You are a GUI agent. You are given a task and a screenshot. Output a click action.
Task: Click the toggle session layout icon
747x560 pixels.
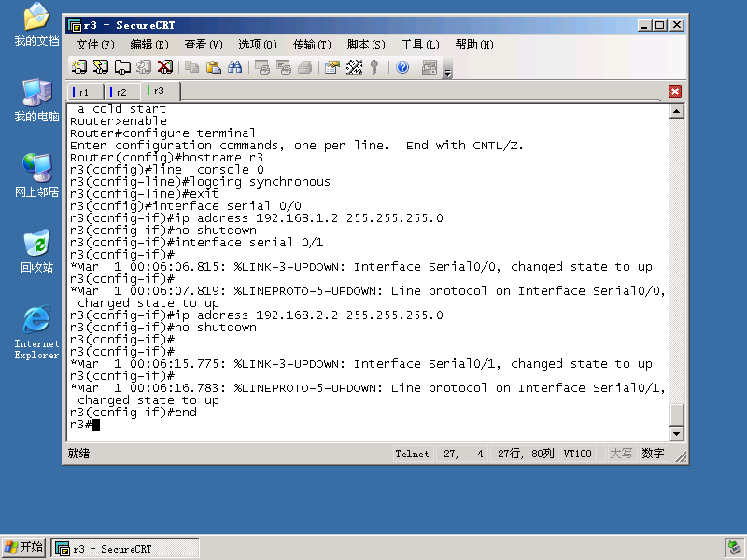(x=430, y=67)
